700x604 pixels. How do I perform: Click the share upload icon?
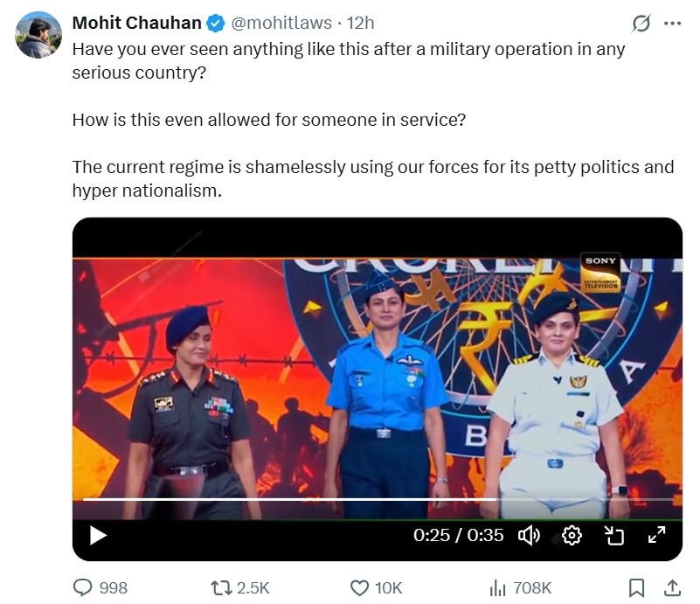(672, 588)
